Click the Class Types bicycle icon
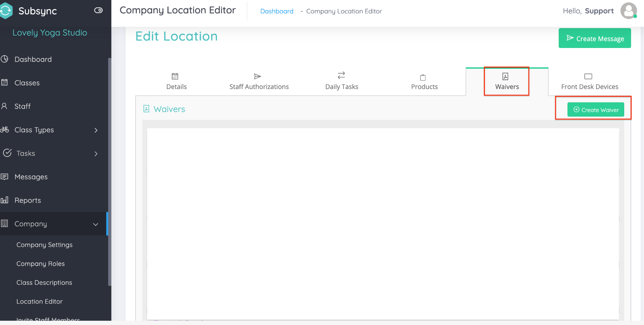This screenshot has width=644, height=325. (x=5, y=130)
